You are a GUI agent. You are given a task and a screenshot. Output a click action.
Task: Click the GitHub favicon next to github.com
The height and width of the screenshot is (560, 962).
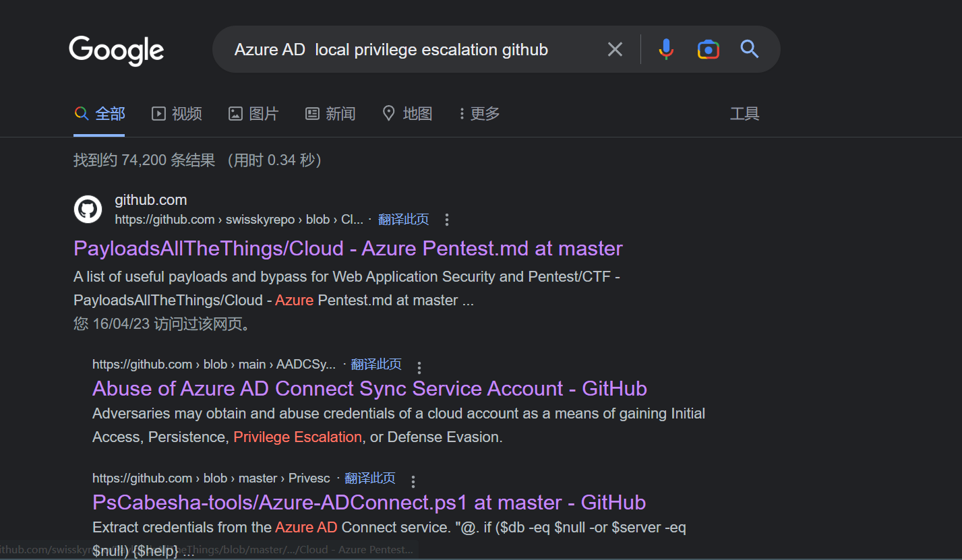[x=88, y=210]
